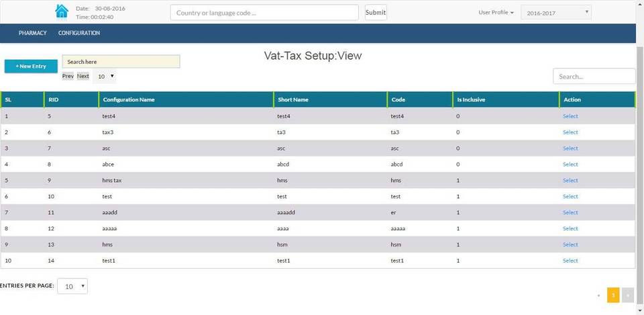The image size is (644, 315).
Task: Click the Prev button
Action: click(x=68, y=77)
